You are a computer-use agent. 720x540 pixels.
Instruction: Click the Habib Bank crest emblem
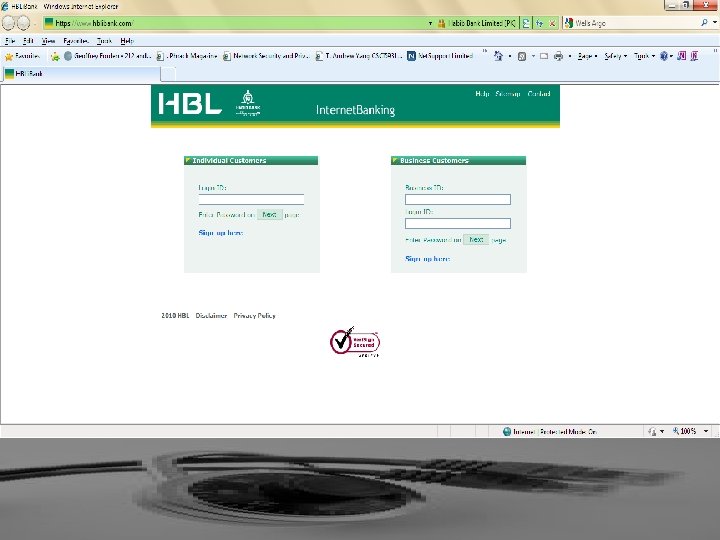248,103
